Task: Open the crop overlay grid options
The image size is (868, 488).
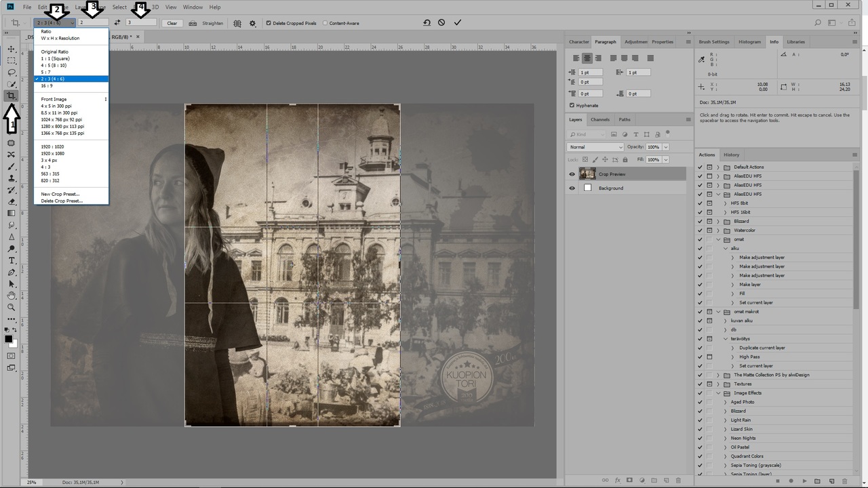Action: point(237,23)
